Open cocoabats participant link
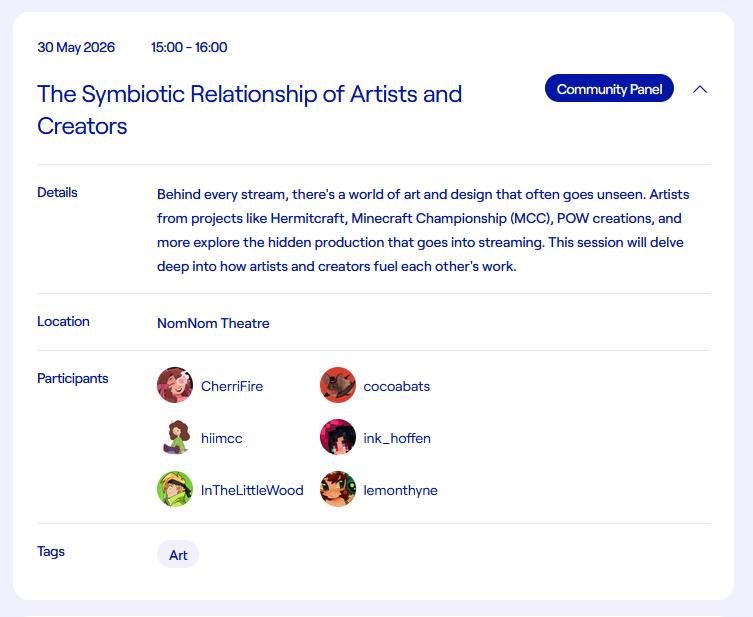The height and width of the screenshot is (617, 753). (x=397, y=386)
